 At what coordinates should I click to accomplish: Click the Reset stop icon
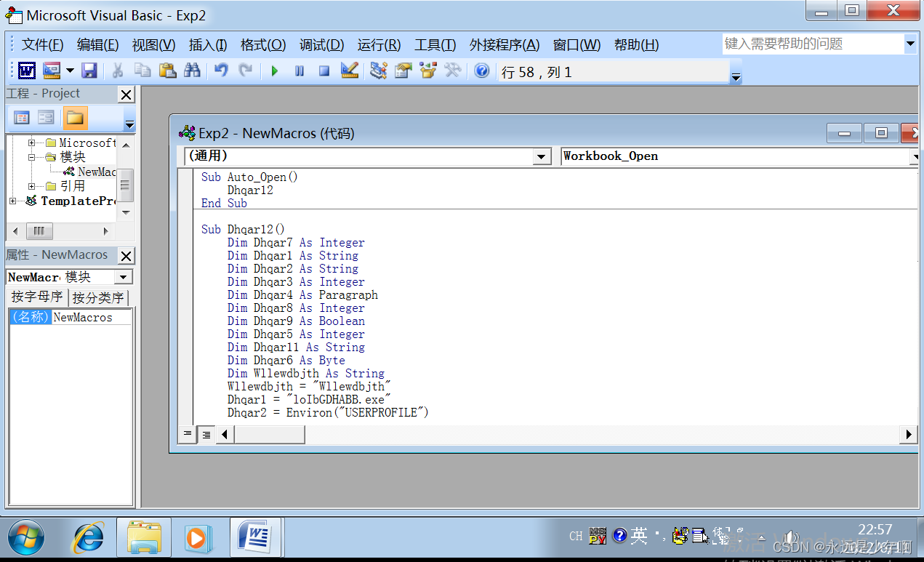324,71
